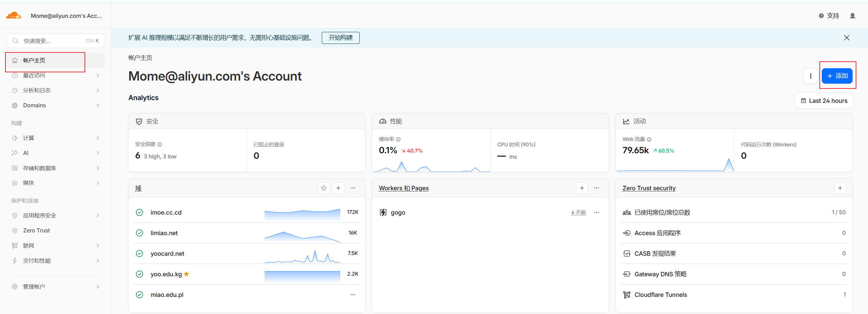Go to 帐户主页 in the sidebar

click(34, 61)
